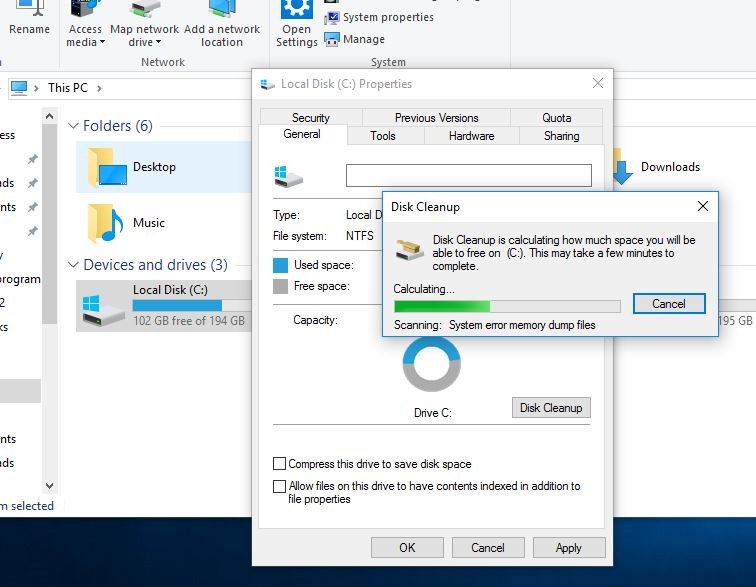This screenshot has height=587, width=756.
Task: Click the chevron before This PC in address bar
Action: [36, 88]
